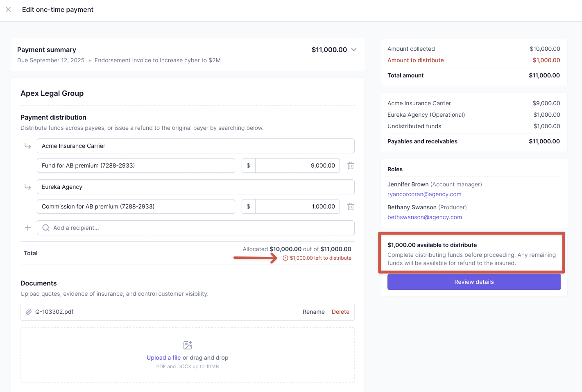Delete the Eureka Agency 1,000.00 row

tap(351, 206)
